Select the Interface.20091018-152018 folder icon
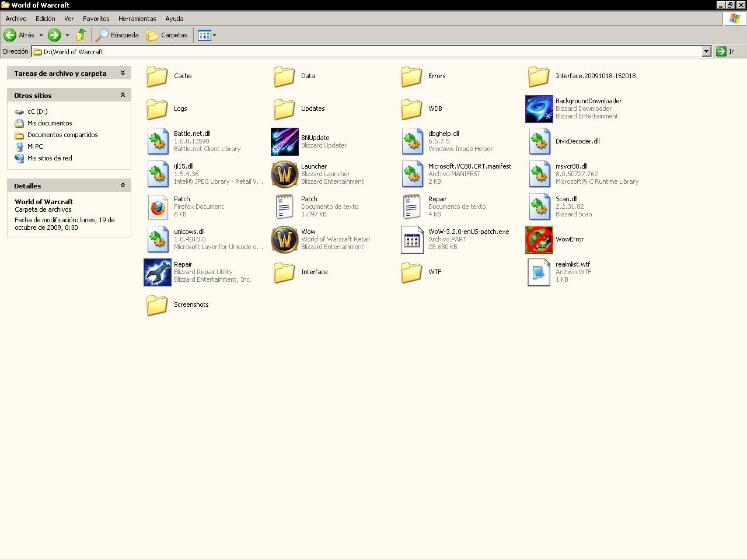Viewport: 747px width, 560px height. (539, 76)
